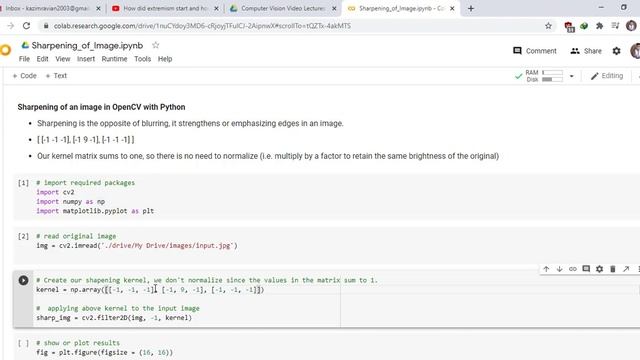Go forward in browser history
Viewport: 640px width, 360px height.
tap(11, 26)
